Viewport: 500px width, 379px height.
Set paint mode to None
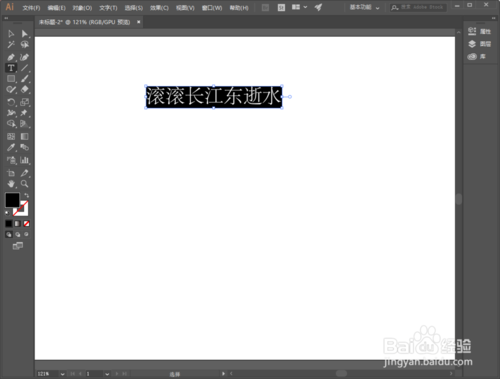click(x=26, y=224)
